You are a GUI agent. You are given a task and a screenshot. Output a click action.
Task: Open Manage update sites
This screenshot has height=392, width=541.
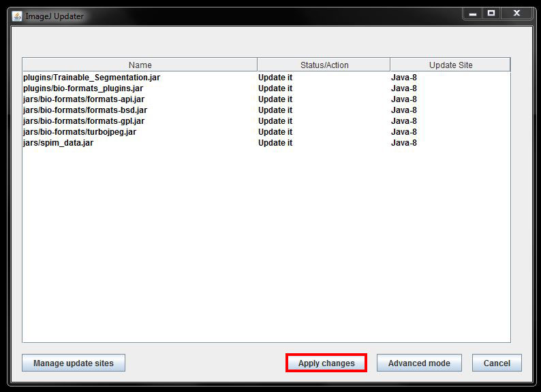[74, 363]
